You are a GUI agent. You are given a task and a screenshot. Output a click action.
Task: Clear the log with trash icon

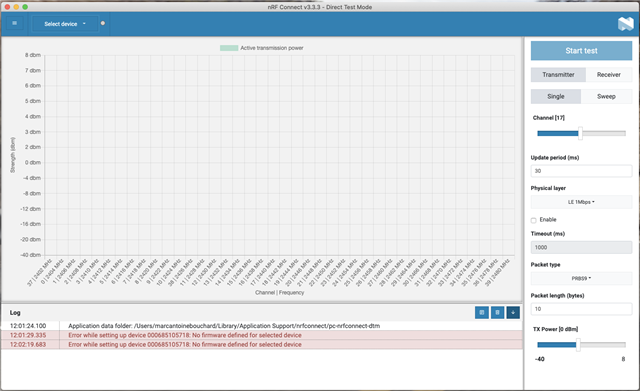pyautogui.click(x=497, y=313)
